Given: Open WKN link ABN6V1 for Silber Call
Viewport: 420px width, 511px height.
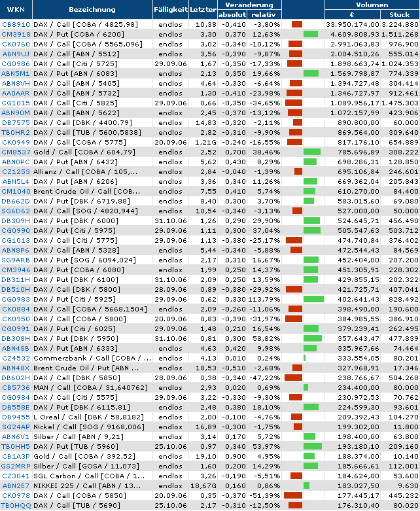Looking at the screenshot, I should click(16, 436).
